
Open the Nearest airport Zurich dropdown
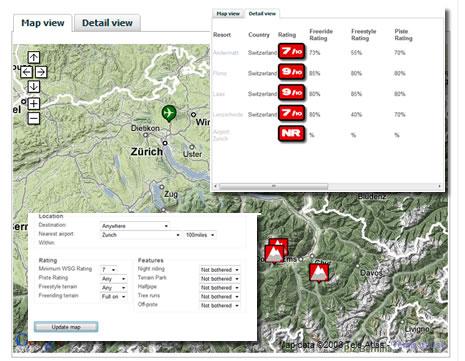click(140, 235)
